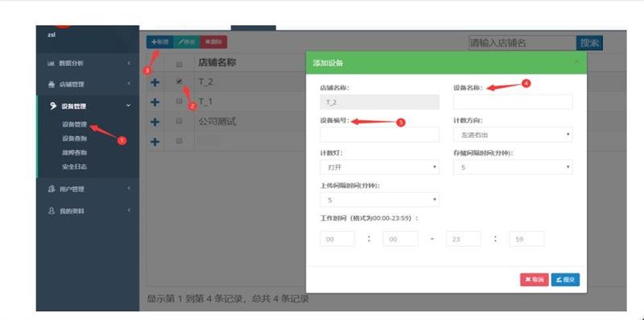Click plus icon beside 公司测试 row
The width and height of the screenshot is (644, 320).
coord(155,122)
